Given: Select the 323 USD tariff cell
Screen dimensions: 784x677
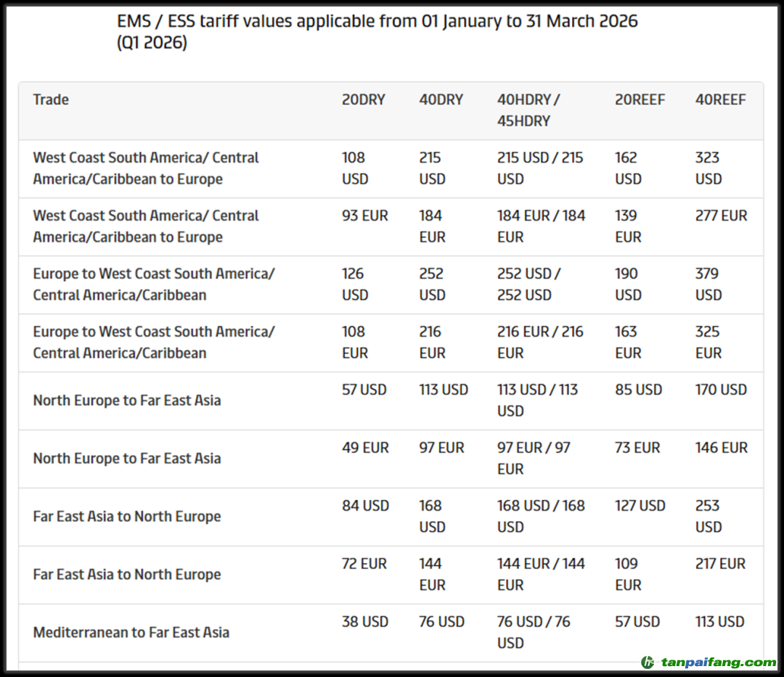Looking at the screenshot, I should click(708, 168).
